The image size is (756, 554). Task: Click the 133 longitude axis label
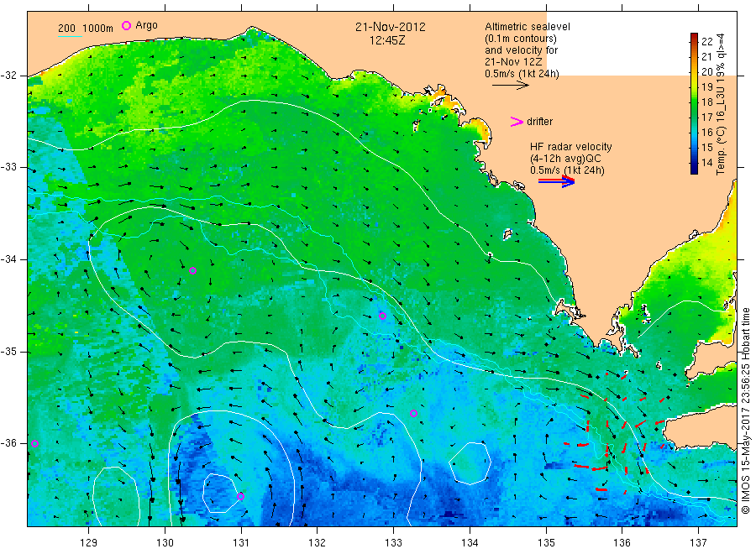click(393, 543)
